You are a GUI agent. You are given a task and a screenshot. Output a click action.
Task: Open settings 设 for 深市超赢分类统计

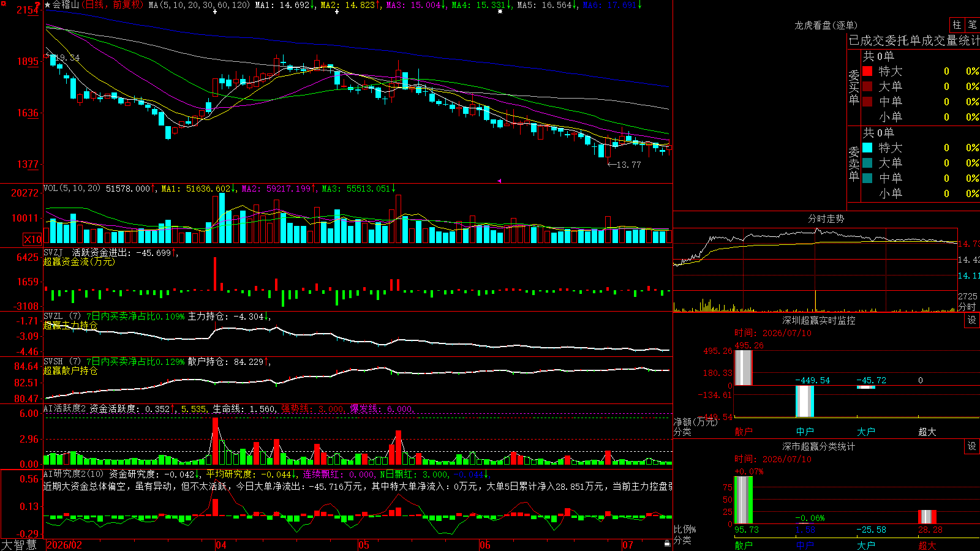pos(972,446)
